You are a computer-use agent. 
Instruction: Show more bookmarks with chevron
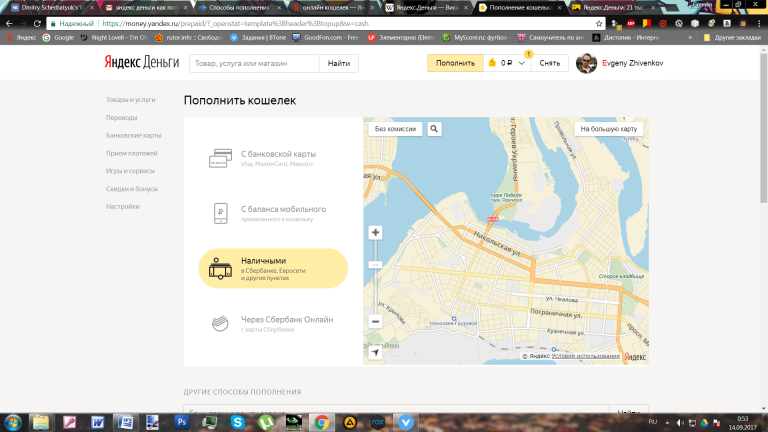(x=690, y=37)
